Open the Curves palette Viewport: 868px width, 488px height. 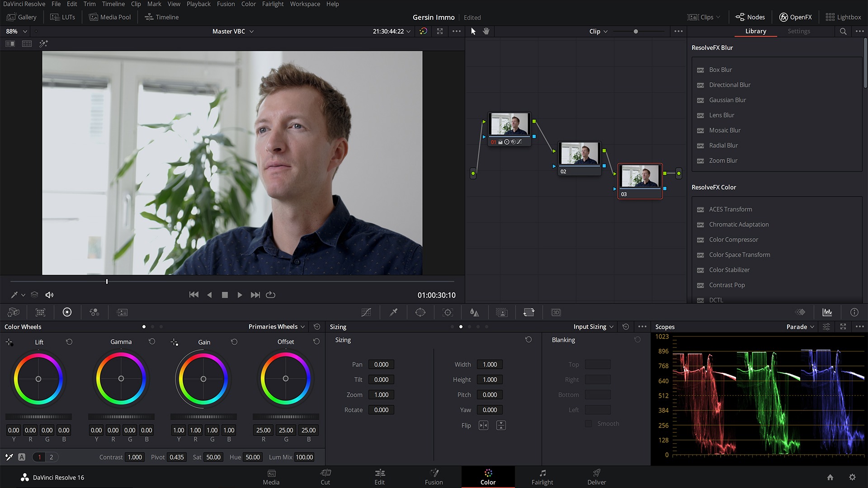pos(366,312)
